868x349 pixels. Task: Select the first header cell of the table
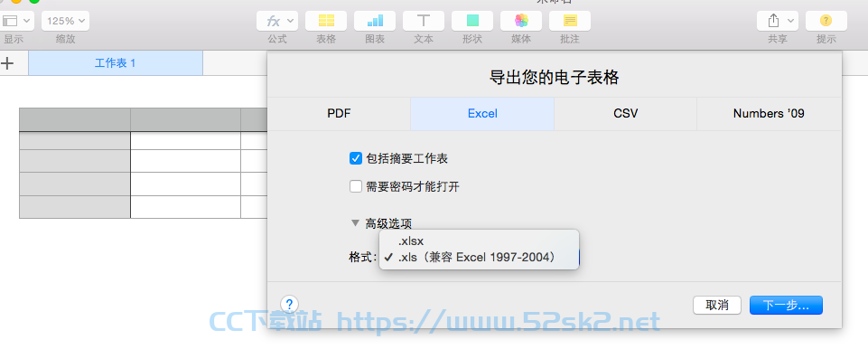(x=75, y=119)
